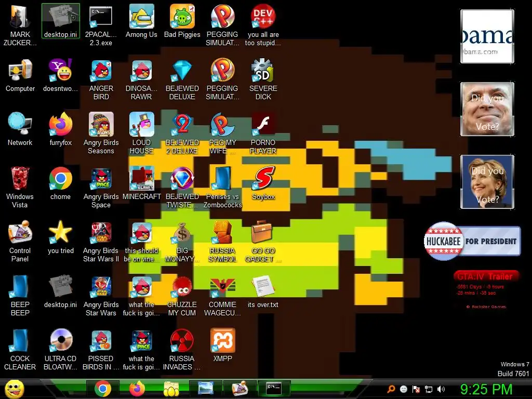Screen dimensions: 532x399
Task: Launch the ULTRA CD BLOATW... disc icon
Action: 61,350
